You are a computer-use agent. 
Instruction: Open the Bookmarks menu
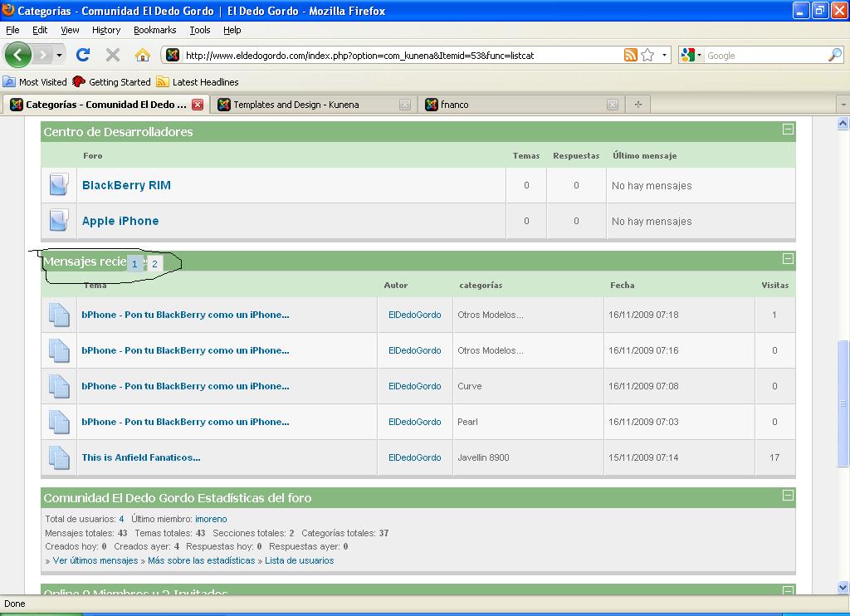(x=154, y=30)
